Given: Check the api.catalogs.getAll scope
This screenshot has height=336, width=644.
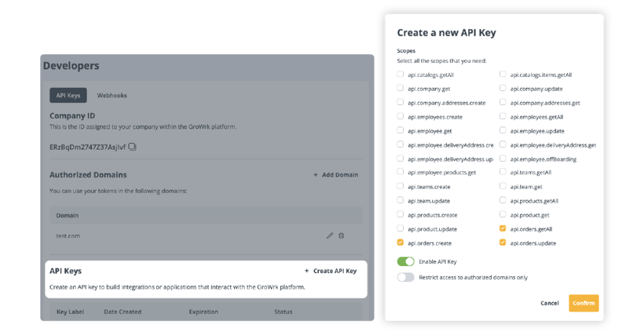Looking at the screenshot, I should coord(400,75).
